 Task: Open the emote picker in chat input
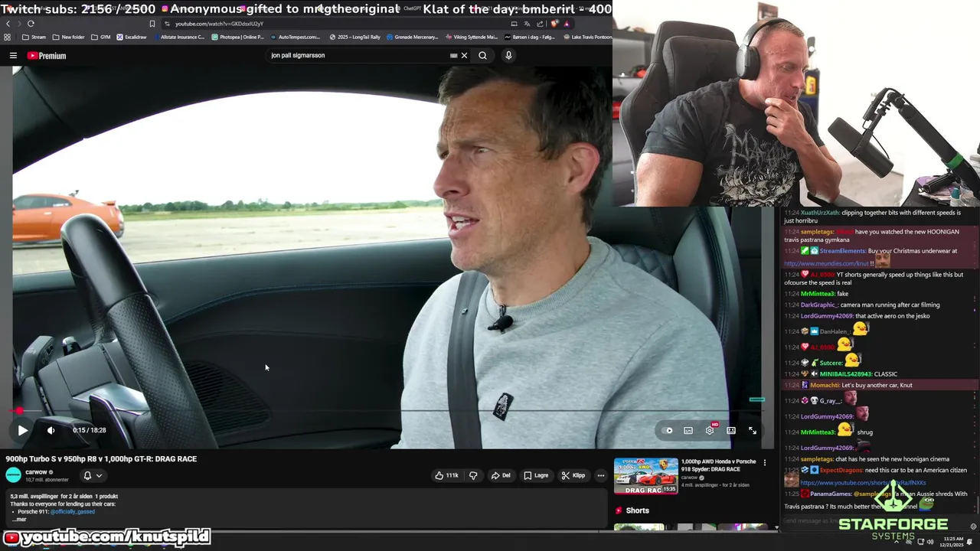point(973,527)
